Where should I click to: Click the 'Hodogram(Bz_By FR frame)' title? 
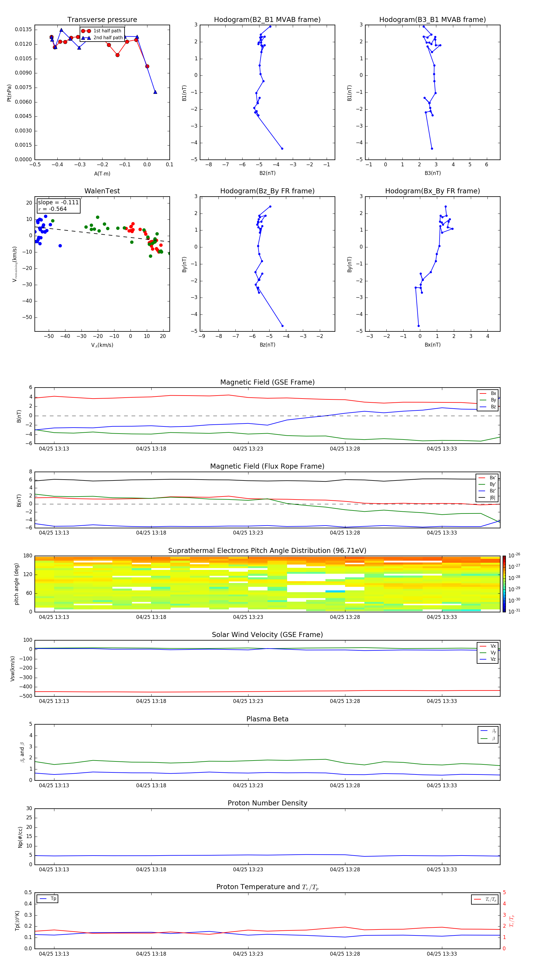tap(267, 191)
